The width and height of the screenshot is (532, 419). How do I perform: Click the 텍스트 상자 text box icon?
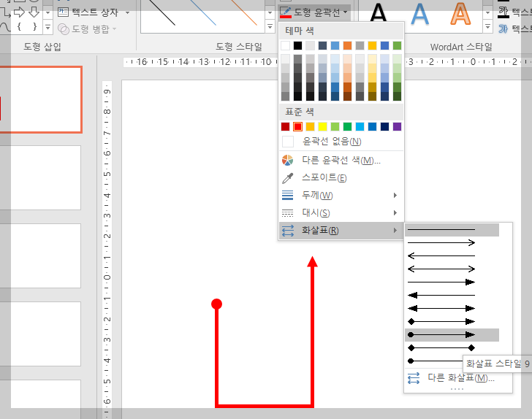(63, 12)
